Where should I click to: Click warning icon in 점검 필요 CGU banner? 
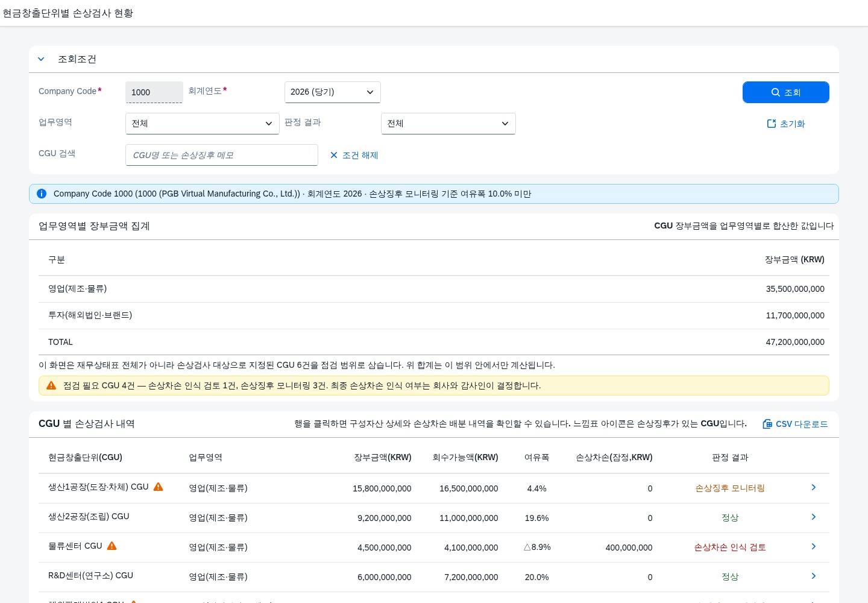(x=51, y=385)
